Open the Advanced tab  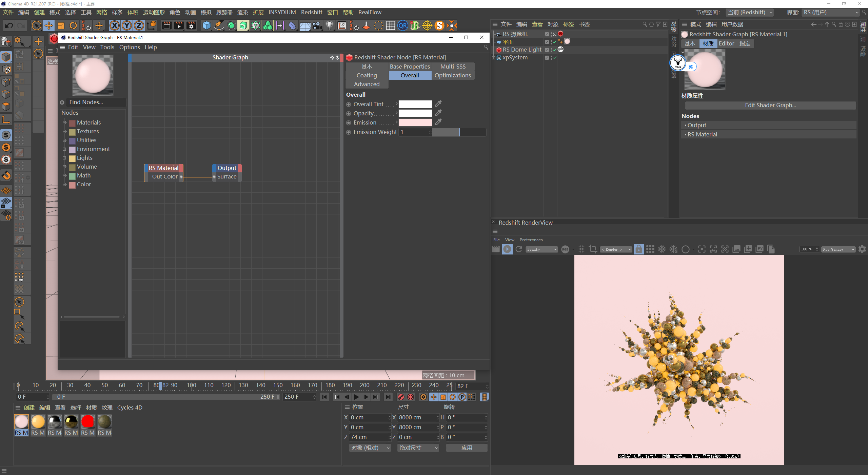(367, 84)
